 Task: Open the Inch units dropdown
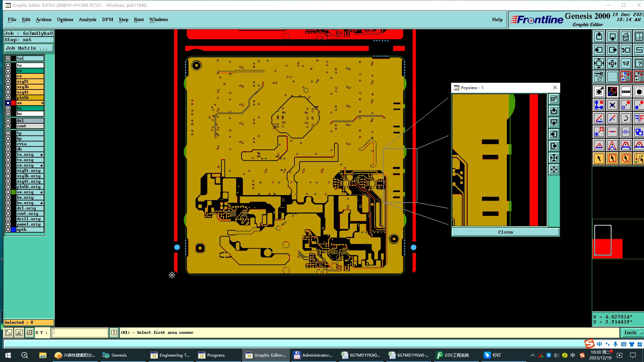[633, 333]
